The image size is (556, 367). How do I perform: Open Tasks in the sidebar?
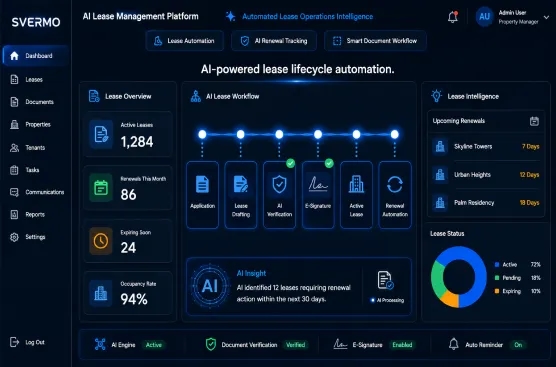[25, 170]
